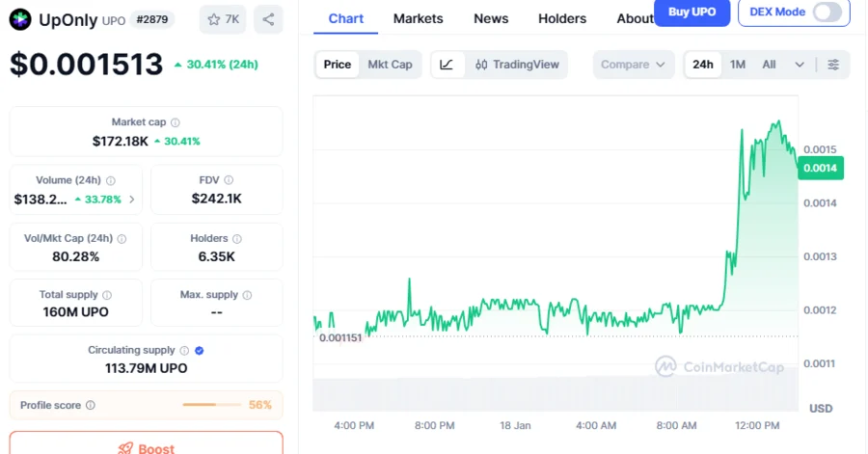Click the #2879 rank badge
Screen dimensions: 868x454
[152, 20]
